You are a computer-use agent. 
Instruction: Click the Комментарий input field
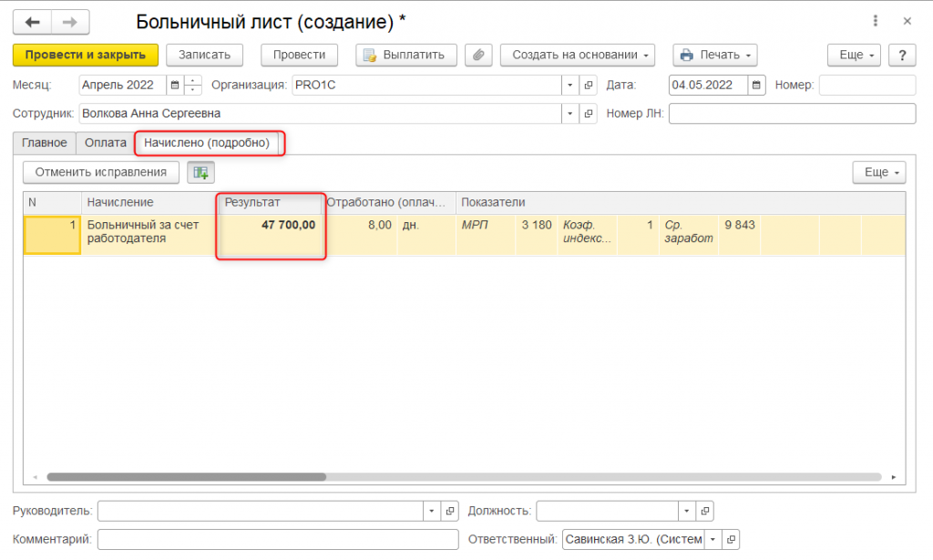pos(278,539)
